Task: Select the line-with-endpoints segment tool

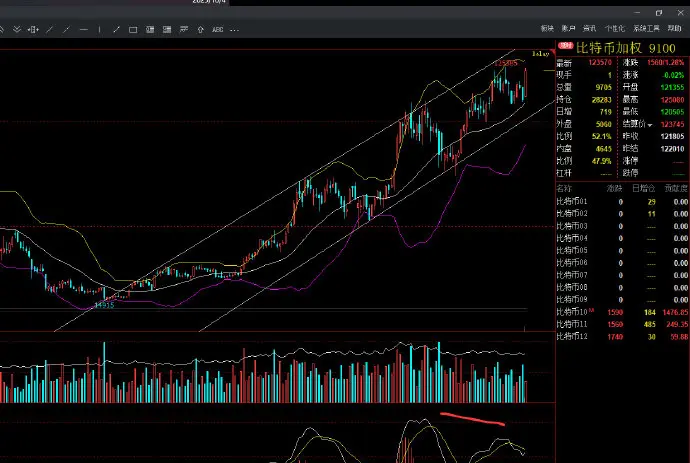Action: click(x=117, y=29)
